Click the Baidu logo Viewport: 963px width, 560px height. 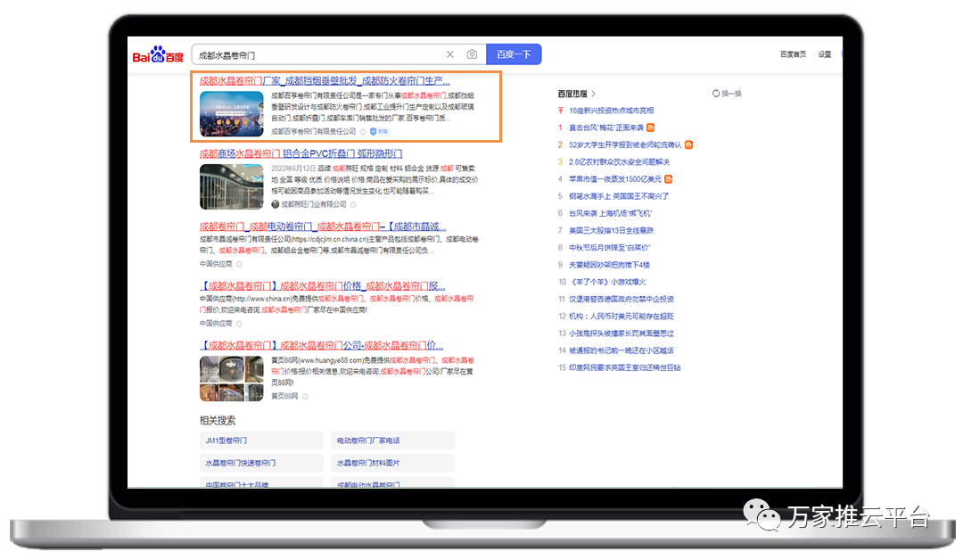click(158, 55)
